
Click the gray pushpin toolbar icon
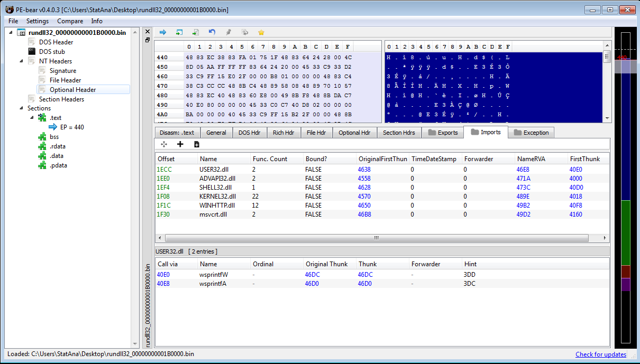[228, 32]
